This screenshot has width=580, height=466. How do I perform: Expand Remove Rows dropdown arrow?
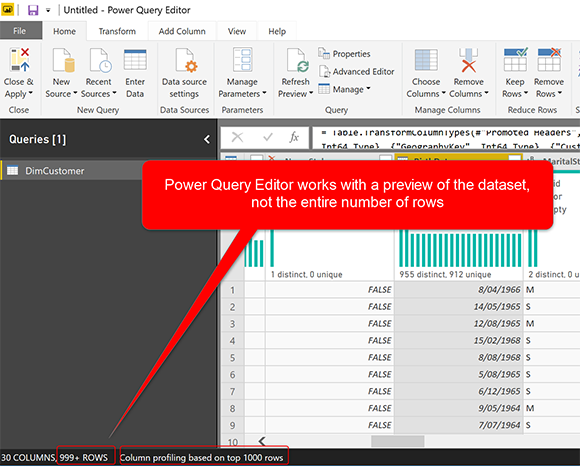click(560, 93)
